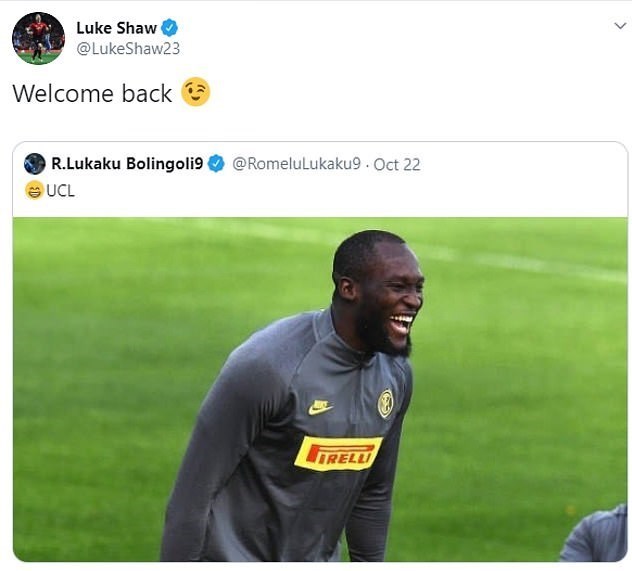Open tweet options chevron menu

[620, 26]
